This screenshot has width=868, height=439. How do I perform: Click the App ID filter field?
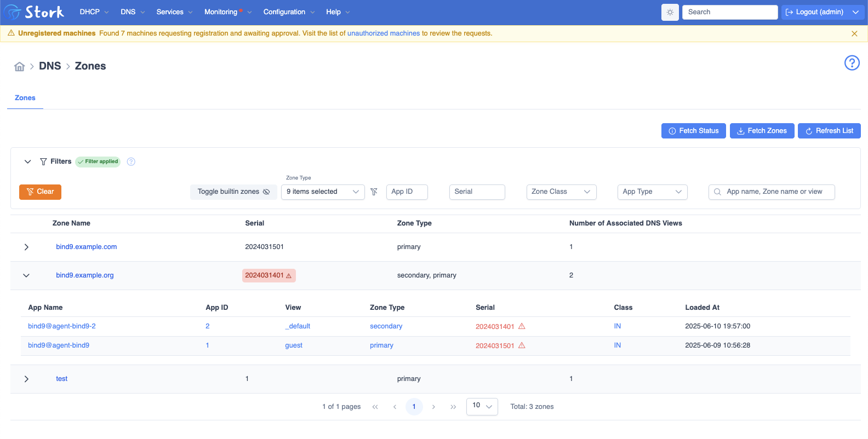point(407,192)
